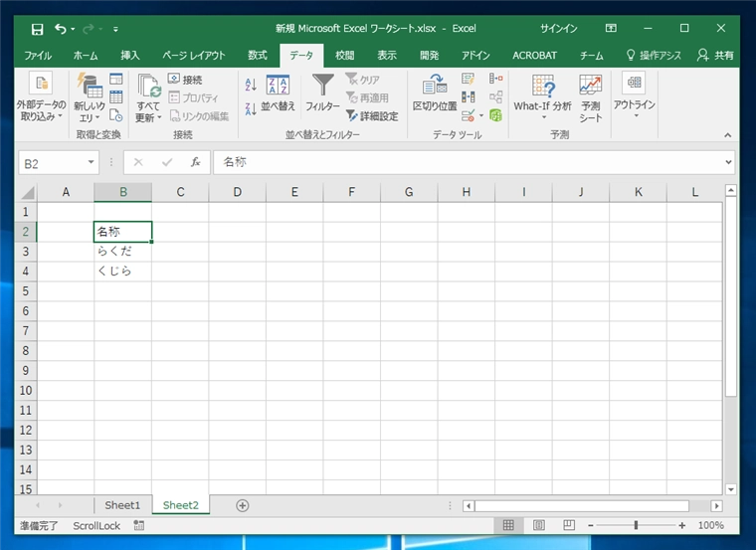The width and height of the screenshot is (756, 550).
Task: Click the macro record status bar icon
Action: click(x=139, y=525)
